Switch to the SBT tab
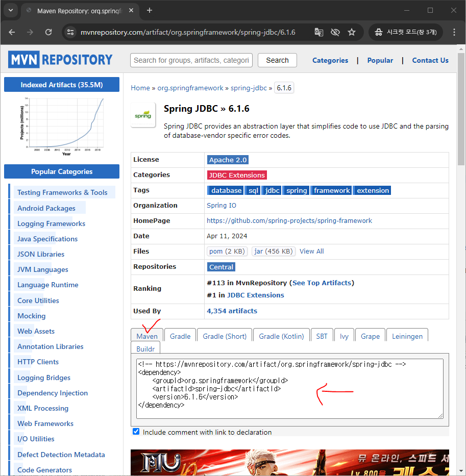Viewport: 466px width, 476px height. (x=322, y=336)
